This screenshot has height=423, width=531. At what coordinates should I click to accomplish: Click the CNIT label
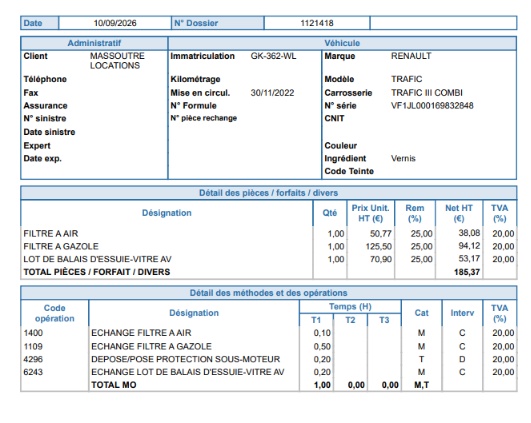[x=334, y=119]
